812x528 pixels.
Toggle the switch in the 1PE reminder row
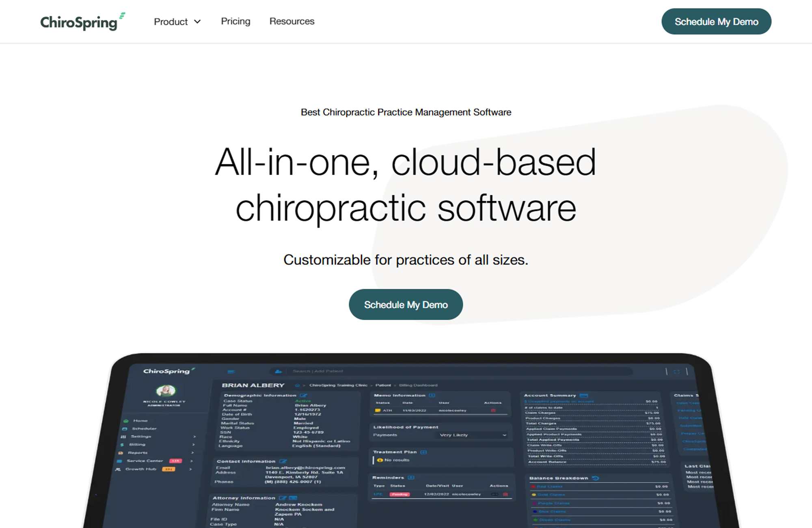pos(495,494)
